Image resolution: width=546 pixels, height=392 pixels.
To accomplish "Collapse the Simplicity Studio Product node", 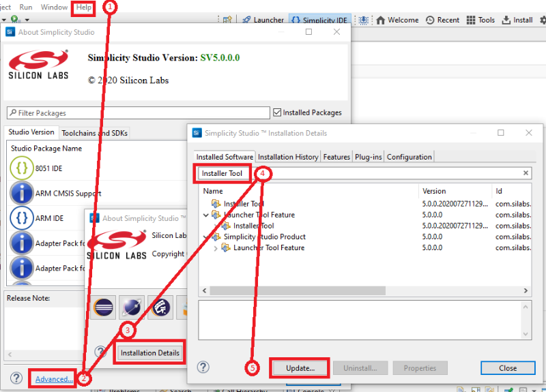I will (x=206, y=237).
